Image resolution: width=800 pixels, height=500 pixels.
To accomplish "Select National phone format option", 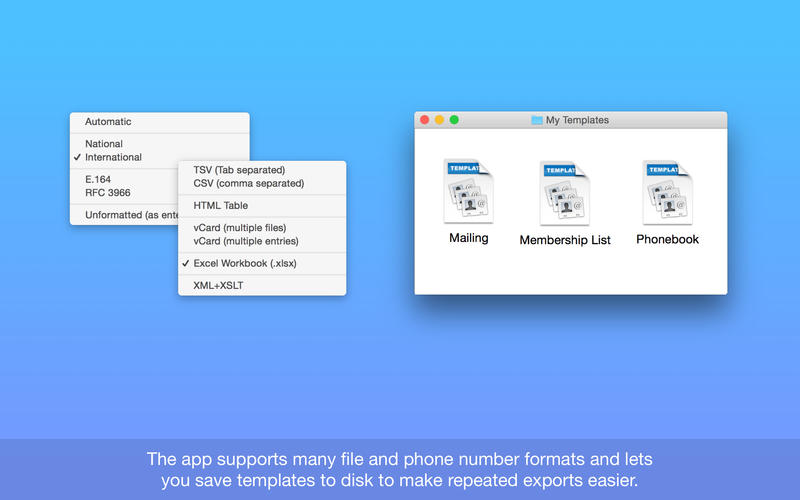I will pyautogui.click(x=104, y=144).
